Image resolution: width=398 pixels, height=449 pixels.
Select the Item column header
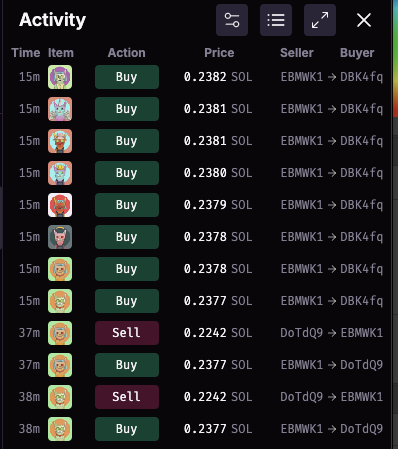61,53
